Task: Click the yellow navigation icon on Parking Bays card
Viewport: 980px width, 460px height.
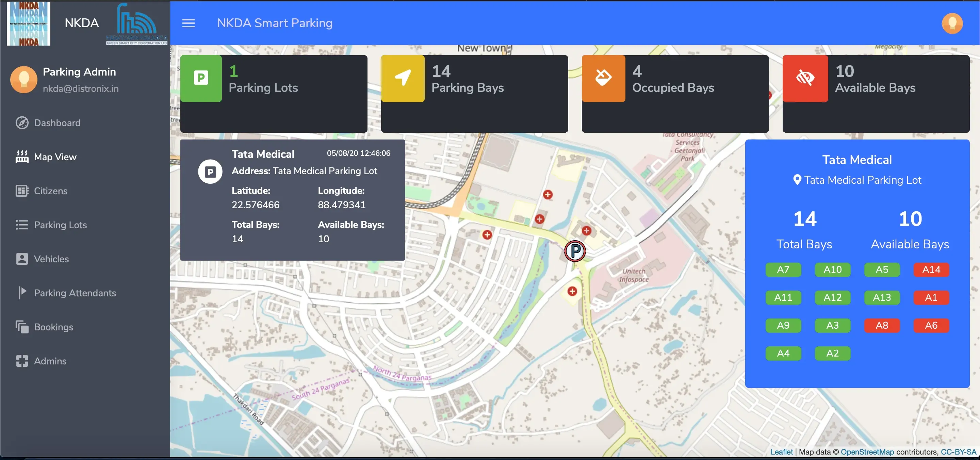Action: [403, 78]
